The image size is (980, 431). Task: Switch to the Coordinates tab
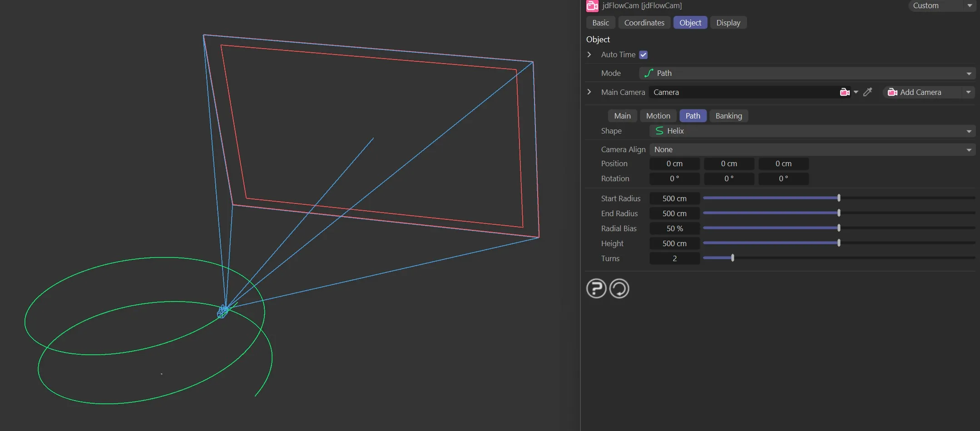pyautogui.click(x=644, y=23)
